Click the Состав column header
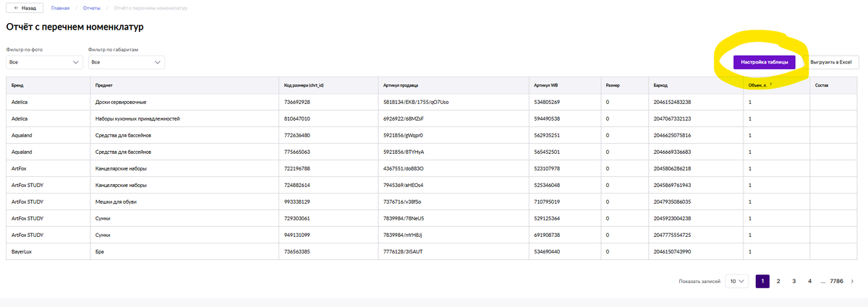This screenshot has width=868, height=307. pos(822,85)
